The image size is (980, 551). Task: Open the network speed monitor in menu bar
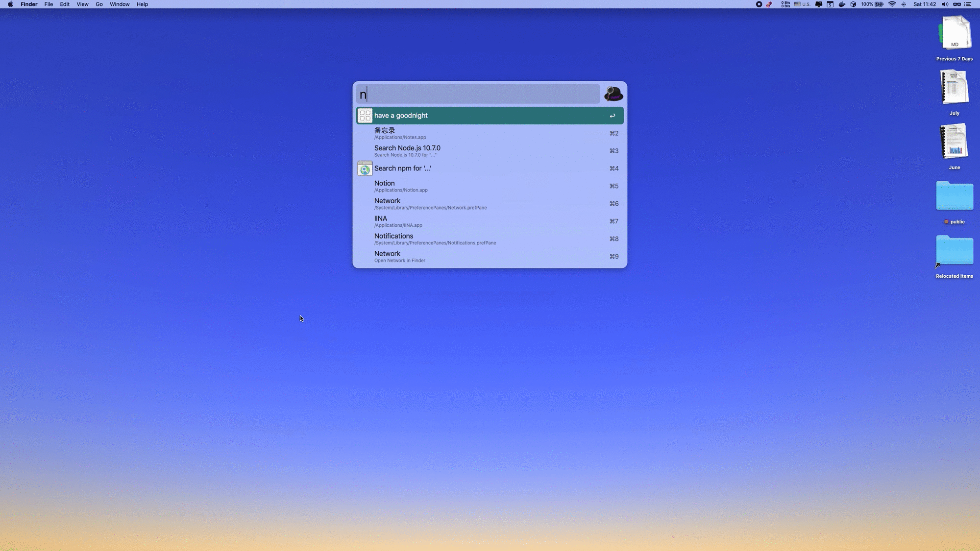pyautogui.click(x=785, y=4)
